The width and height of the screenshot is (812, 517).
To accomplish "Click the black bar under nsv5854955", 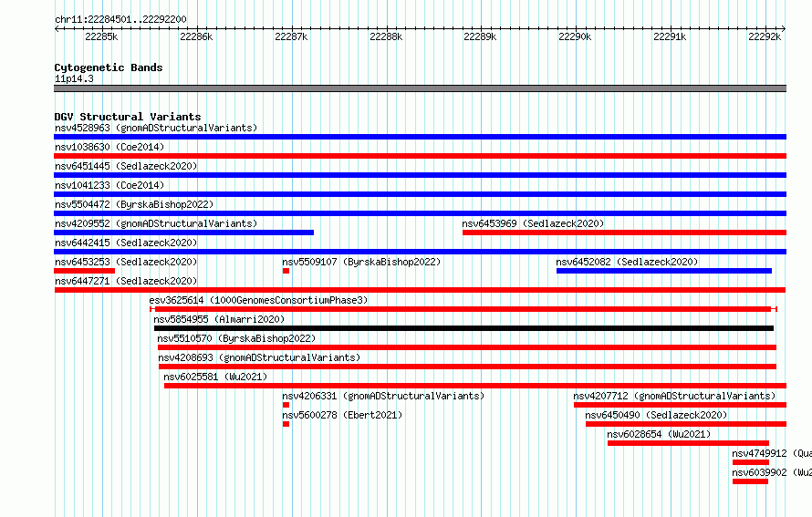I will 463,328.
